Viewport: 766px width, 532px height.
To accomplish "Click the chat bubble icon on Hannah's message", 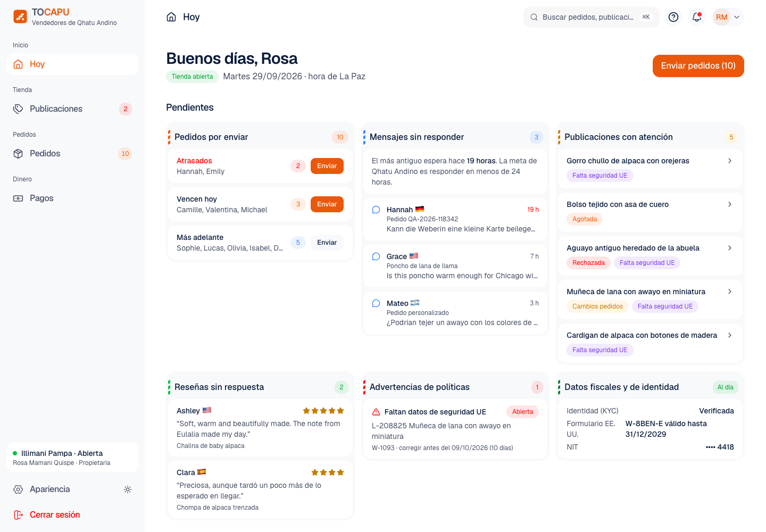I will 376,210.
